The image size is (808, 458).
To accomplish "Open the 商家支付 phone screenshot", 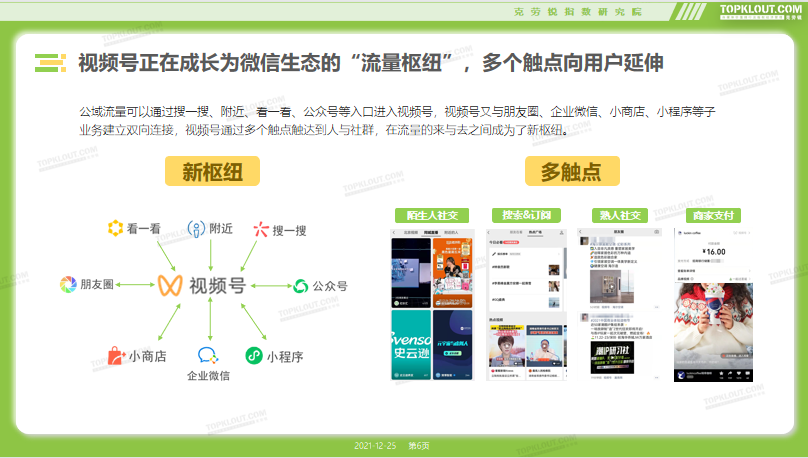I will (x=713, y=305).
